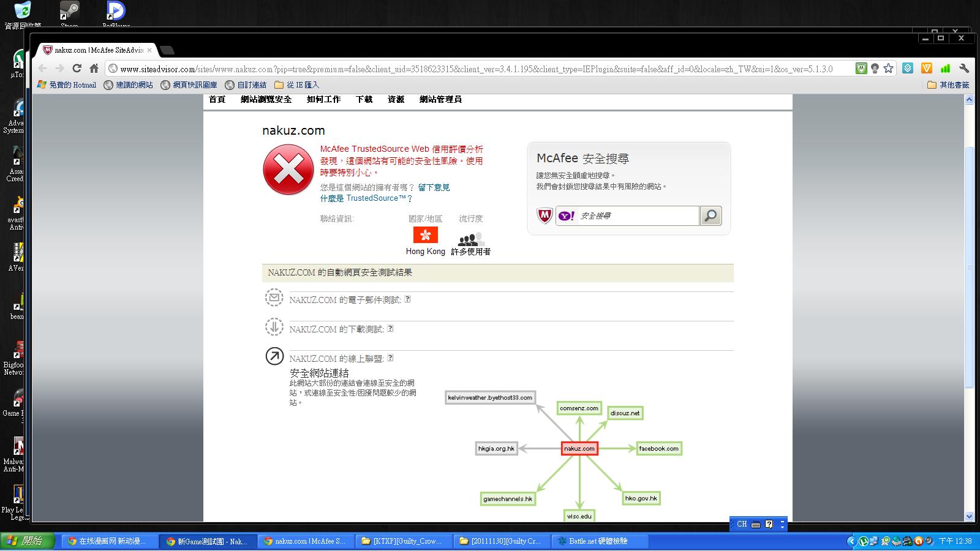Viewport: 980px width, 551px height.
Task: Click the popularity users icon
Action: (x=471, y=239)
